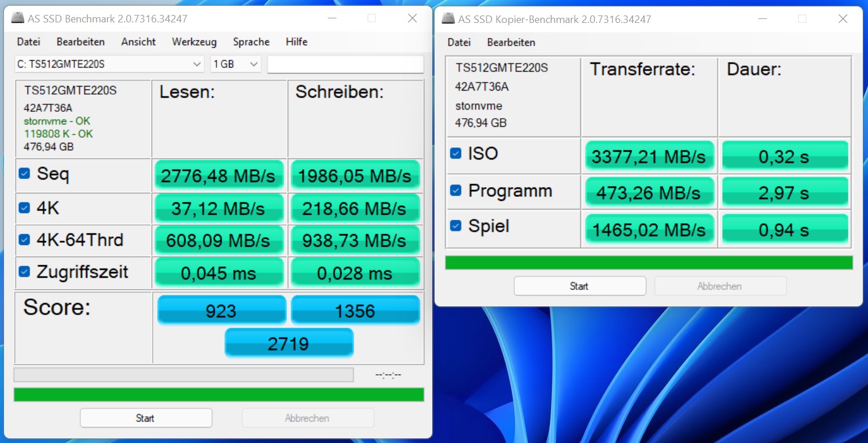Click the ISO transfer rate 3377,21 MB/s
Screen dimensions: 868x443
[650, 156]
